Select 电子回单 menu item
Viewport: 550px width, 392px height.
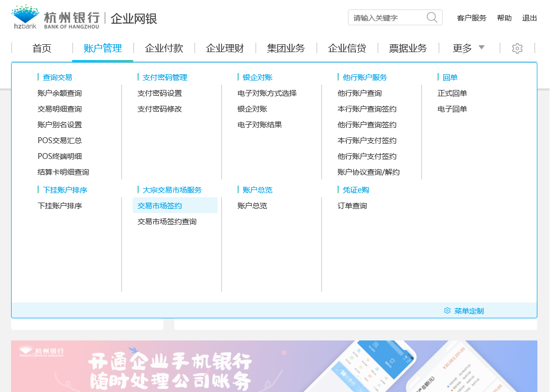[452, 109]
